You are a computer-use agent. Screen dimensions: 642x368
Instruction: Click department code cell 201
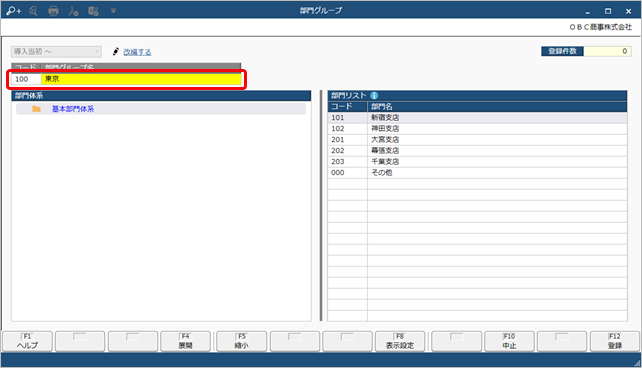pos(347,140)
